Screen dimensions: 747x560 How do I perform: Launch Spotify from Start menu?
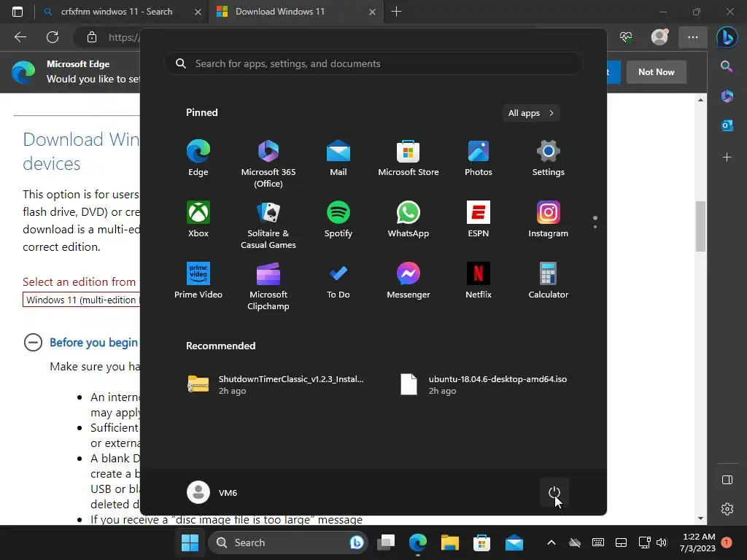(x=338, y=219)
